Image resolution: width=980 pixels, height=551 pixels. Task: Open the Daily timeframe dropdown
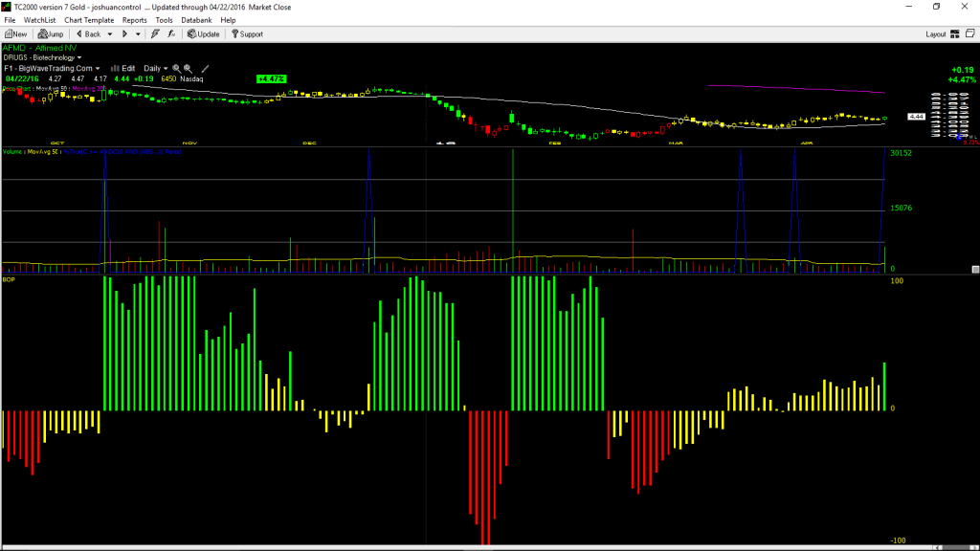coord(156,69)
